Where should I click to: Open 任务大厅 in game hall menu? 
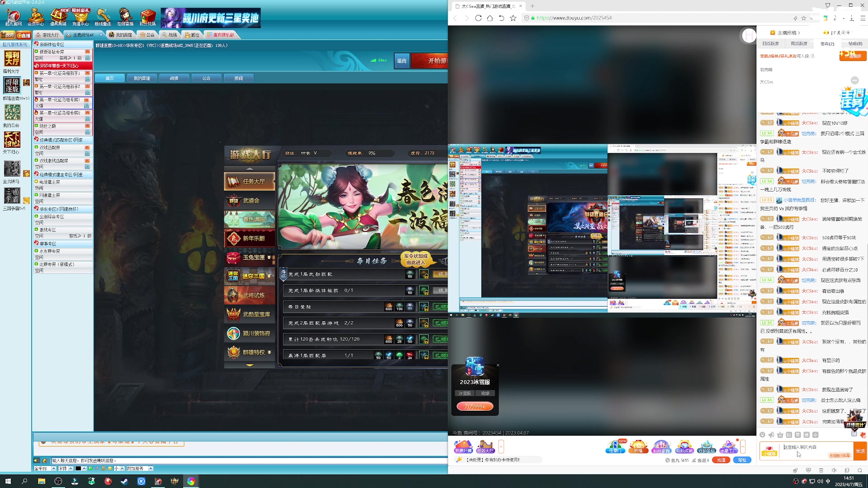[x=250, y=181]
